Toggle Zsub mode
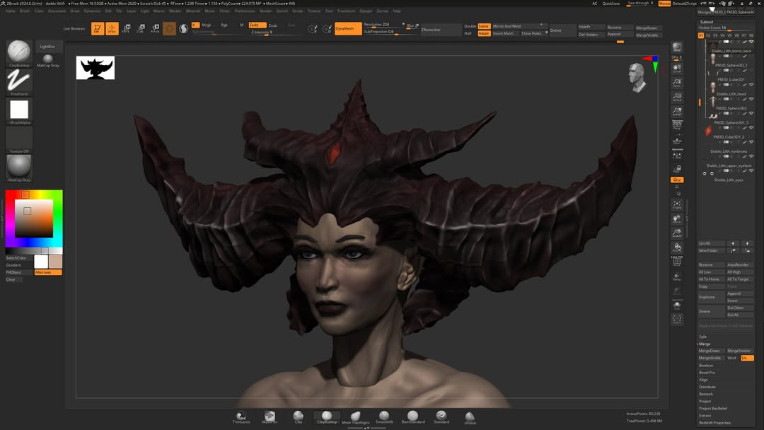 point(273,25)
